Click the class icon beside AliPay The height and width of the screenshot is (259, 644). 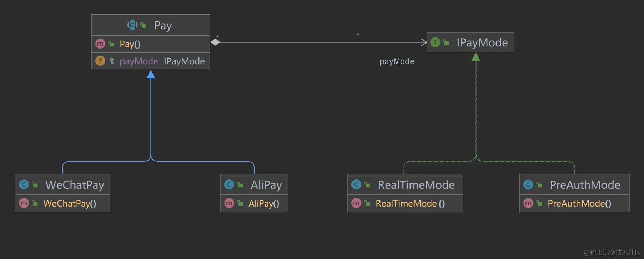[x=229, y=184]
